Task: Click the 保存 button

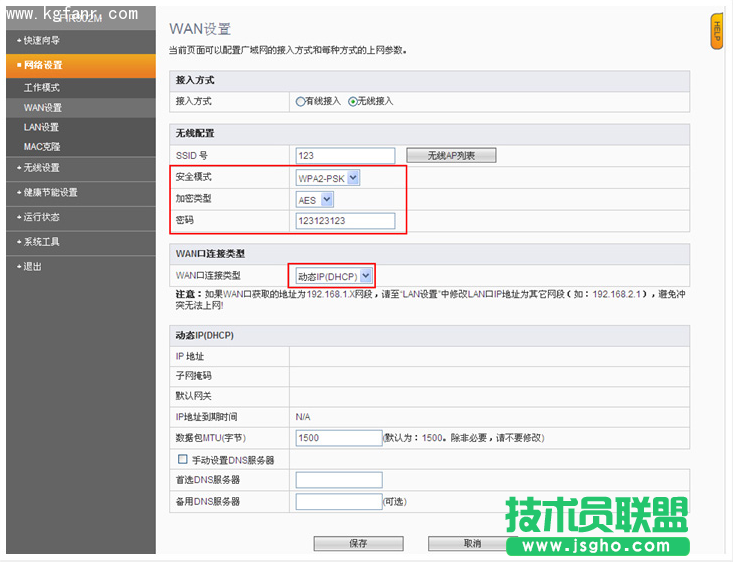Action: (358, 544)
